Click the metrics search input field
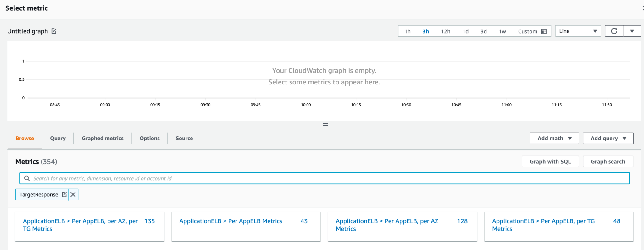 [x=324, y=178]
